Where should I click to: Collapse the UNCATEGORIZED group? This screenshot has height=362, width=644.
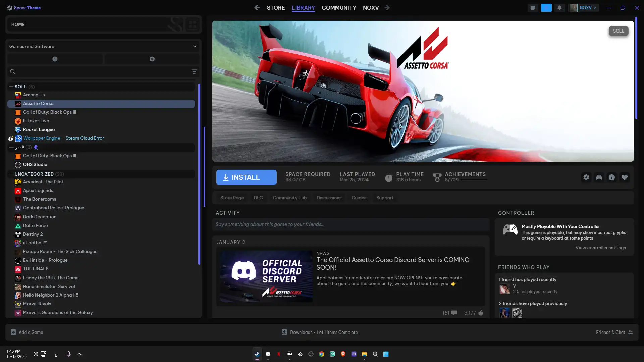coord(11,174)
